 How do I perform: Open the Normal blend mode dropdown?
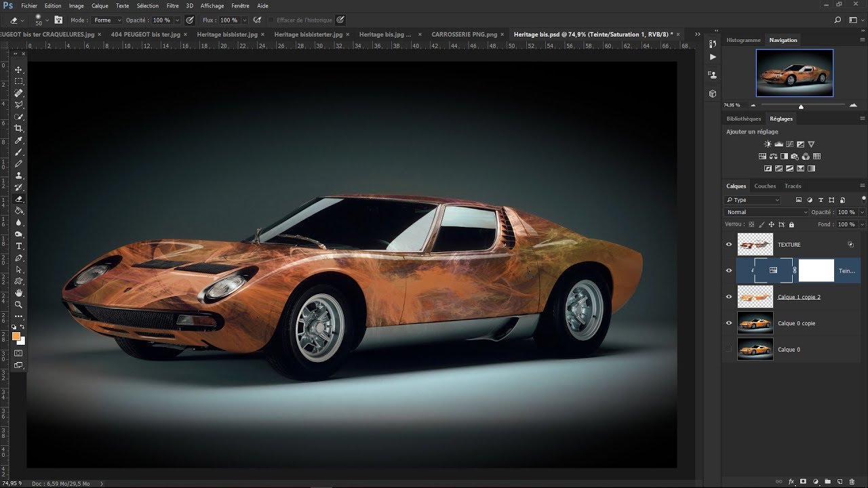767,212
